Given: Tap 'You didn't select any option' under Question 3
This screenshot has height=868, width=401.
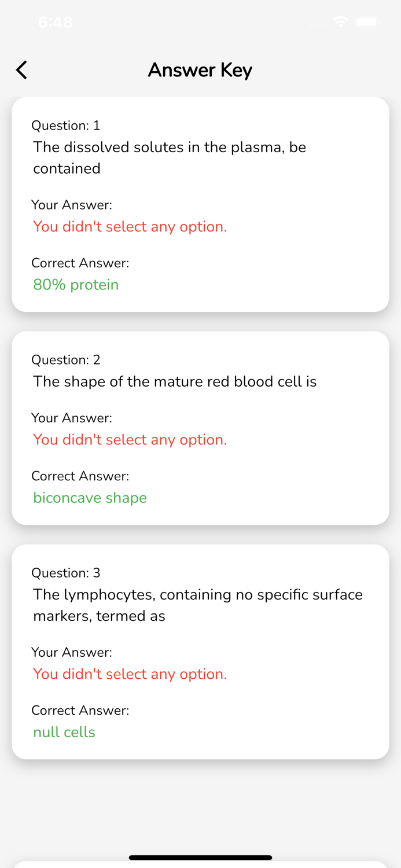Looking at the screenshot, I should click(130, 674).
